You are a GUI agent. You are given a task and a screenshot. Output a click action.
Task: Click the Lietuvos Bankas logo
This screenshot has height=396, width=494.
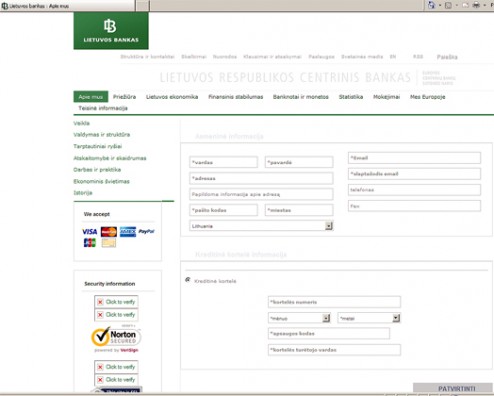tap(111, 31)
